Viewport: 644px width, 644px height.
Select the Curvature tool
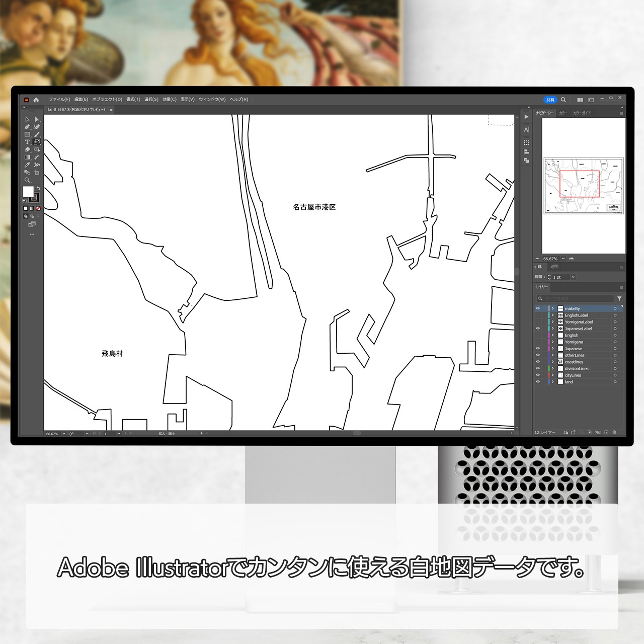[x=37, y=127]
